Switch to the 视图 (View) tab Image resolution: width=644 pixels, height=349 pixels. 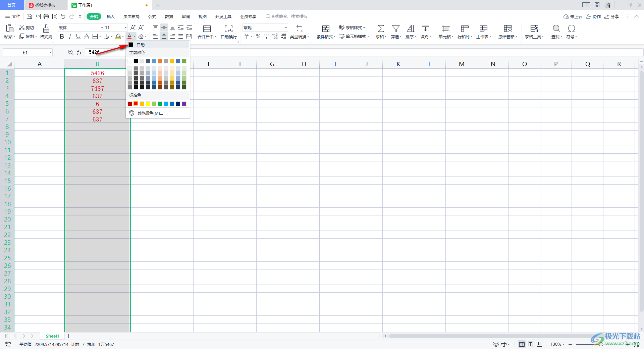(203, 16)
